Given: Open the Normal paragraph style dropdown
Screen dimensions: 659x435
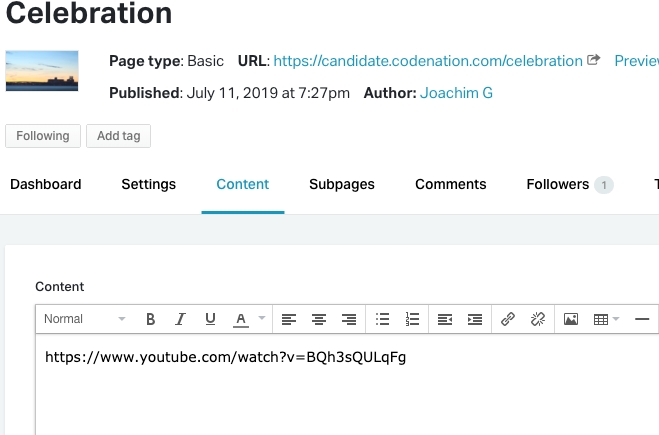Looking at the screenshot, I should point(84,319).
